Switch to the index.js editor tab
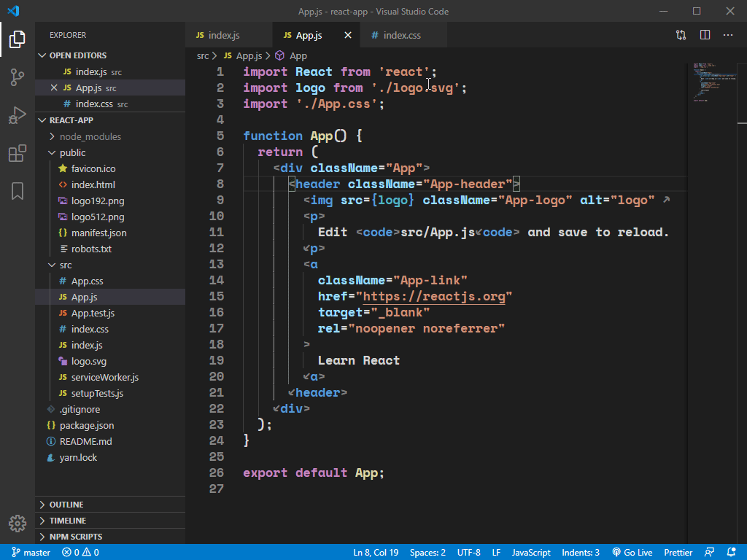This screenshot has width=747, height=560. (x=223, y=35)
